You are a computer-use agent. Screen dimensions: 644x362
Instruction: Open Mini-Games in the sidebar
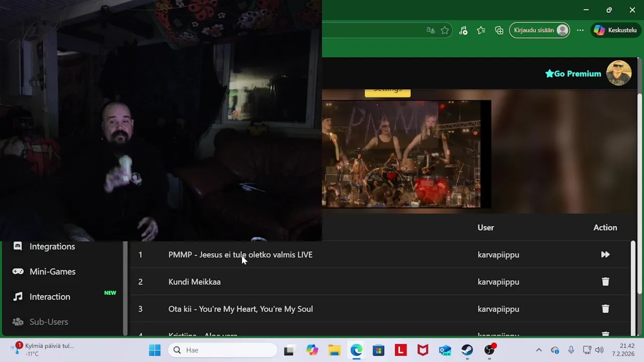[52, 271]
